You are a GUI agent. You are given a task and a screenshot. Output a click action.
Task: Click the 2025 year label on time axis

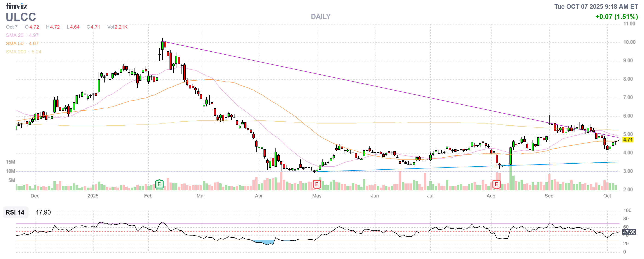(93, 196)
